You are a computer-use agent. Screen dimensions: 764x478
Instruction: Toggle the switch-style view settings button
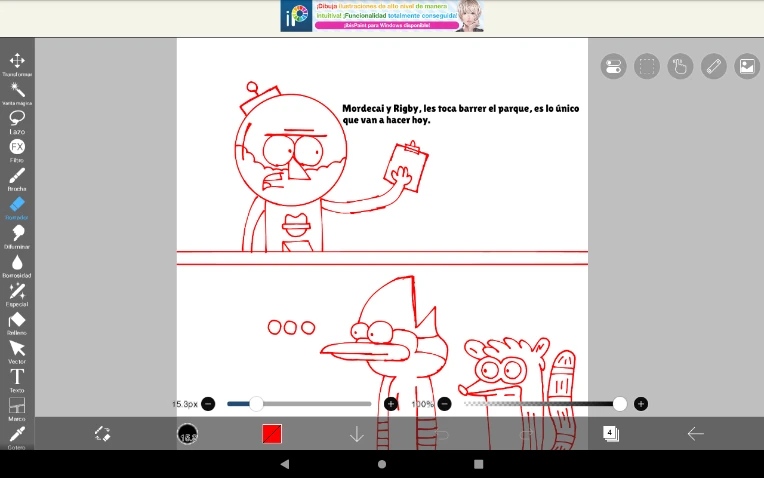click(613, 66)
